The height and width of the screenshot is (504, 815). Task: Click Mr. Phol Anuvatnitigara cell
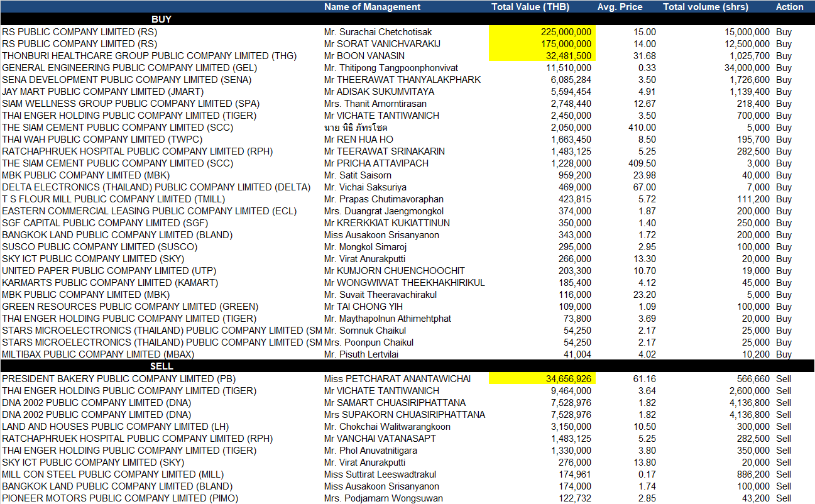point(371,451)
